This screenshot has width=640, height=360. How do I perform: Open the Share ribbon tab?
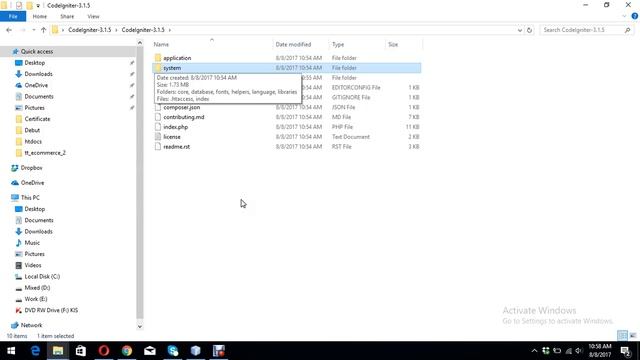point(67,16)
